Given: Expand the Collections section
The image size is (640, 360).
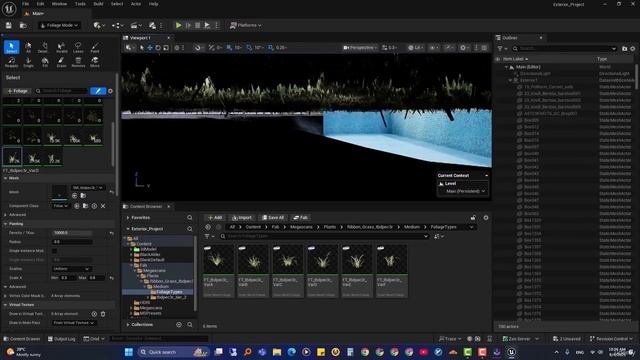Looking at the screenshot, I should click(x=128, y=324).
